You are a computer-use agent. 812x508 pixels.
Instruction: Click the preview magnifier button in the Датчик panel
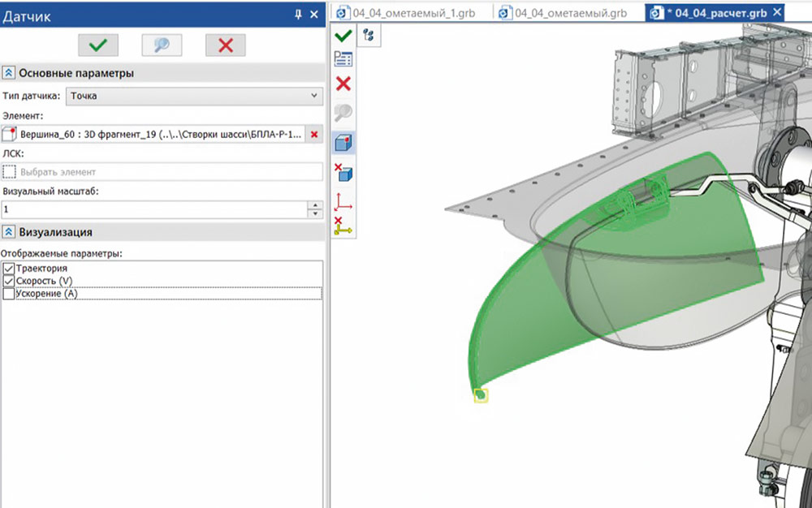(x=162, y=45)
